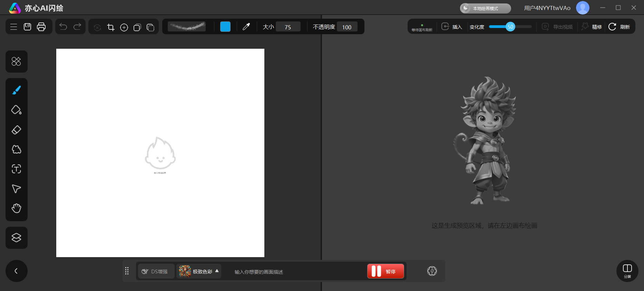Open the brush stroke preset preview
The image size is (644, 291).
tap(187, 27)
